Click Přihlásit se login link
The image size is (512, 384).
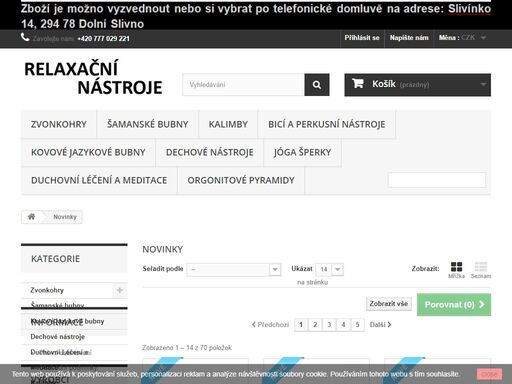click(x=362, y=38)
